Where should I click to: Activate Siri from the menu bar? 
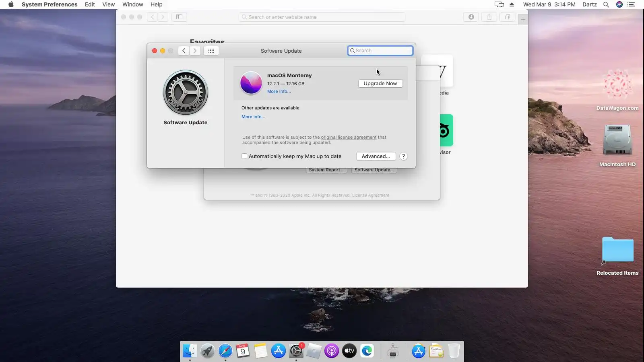(x=619, y=4)
